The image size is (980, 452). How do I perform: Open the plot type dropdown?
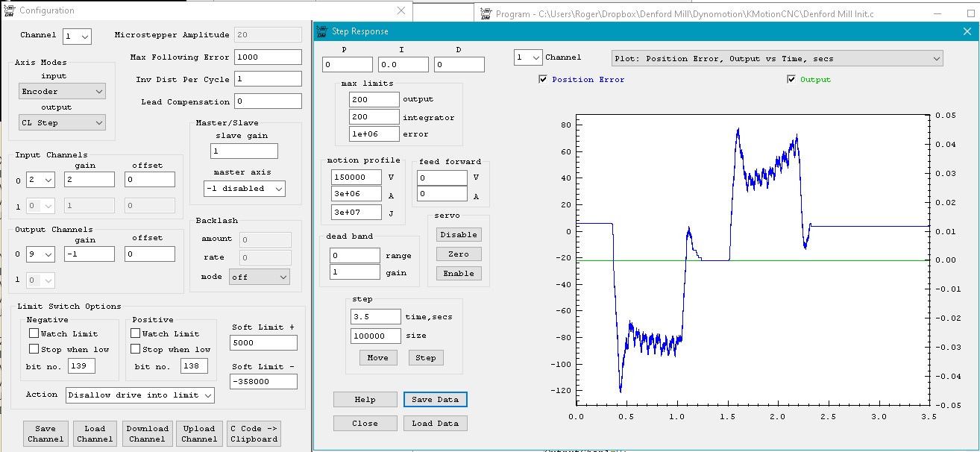[x=776, y=58]
